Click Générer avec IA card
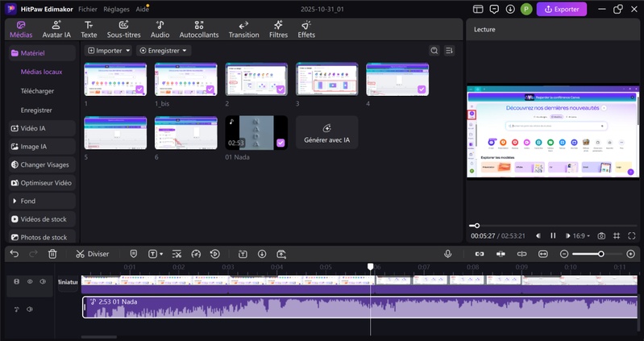The width and height of the screenshot is (644, 341). (x=327, y=132)
